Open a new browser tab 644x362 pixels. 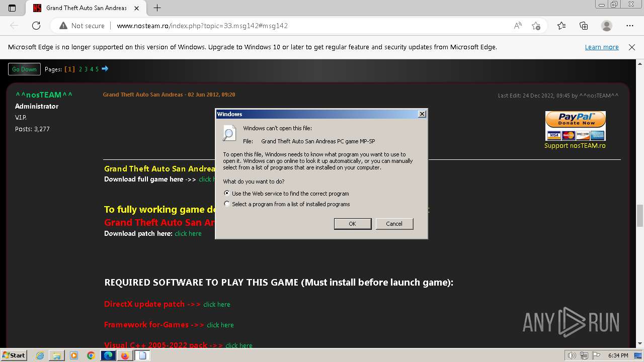[x=157, y=8]
